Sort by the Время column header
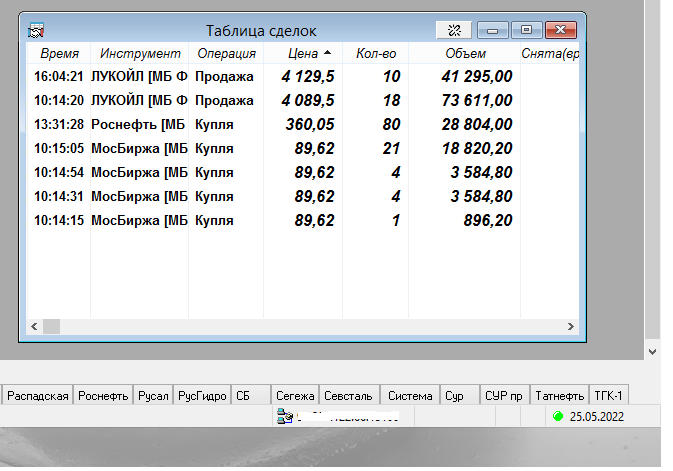Screen dimensions: 673x471 pyautogui.click(x=59, y=54)
